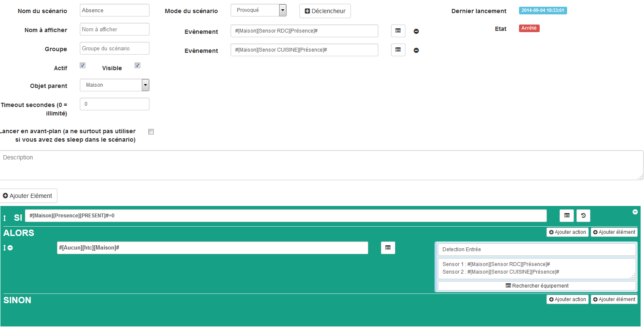
Task: Click the repeat icon beside SI condition
Action: point(583,215)
